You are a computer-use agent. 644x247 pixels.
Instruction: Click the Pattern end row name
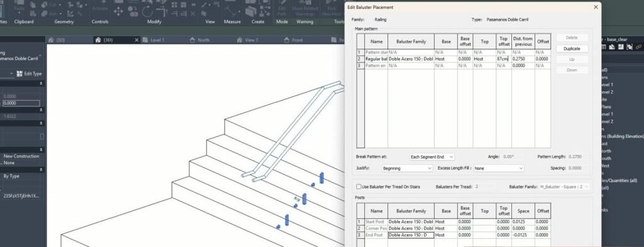[376, 65]
